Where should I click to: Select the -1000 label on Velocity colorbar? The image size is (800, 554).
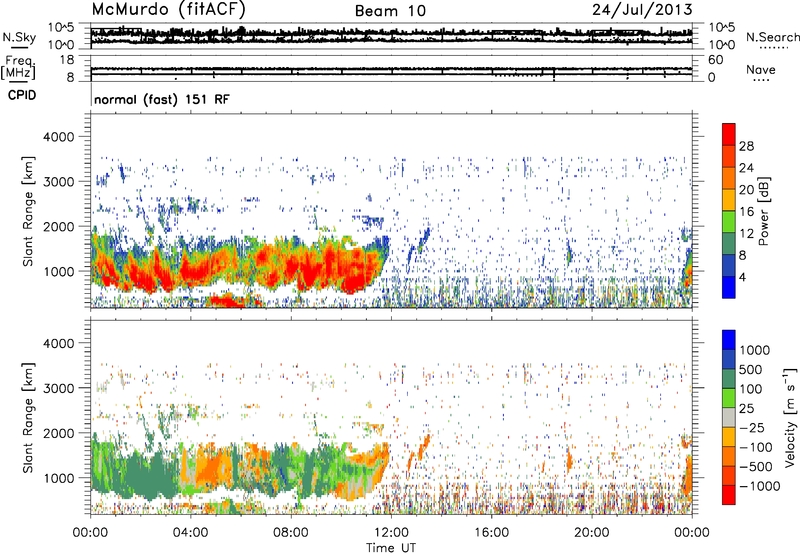click(760, 486)
